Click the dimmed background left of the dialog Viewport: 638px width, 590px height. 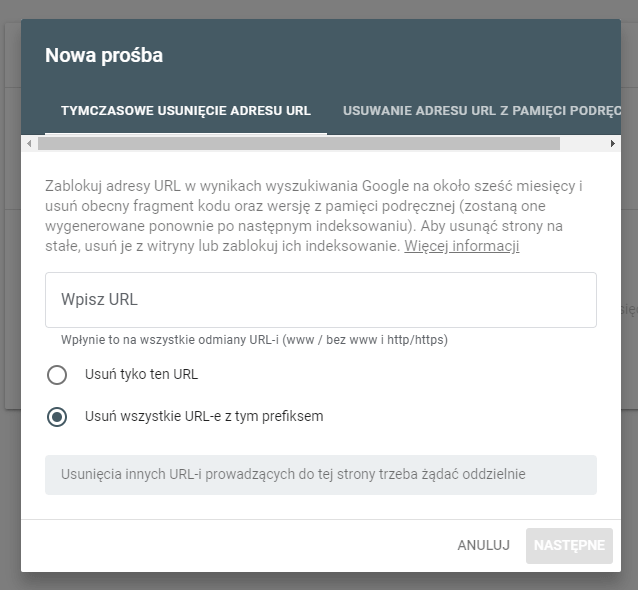pyautogui.click(x=10, y=300)
